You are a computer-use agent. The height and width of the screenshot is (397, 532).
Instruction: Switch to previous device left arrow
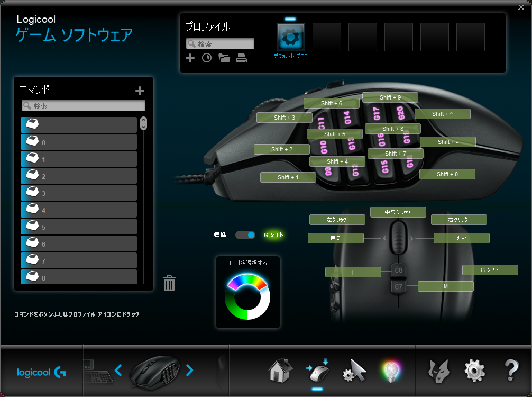(x=118, y=370)
